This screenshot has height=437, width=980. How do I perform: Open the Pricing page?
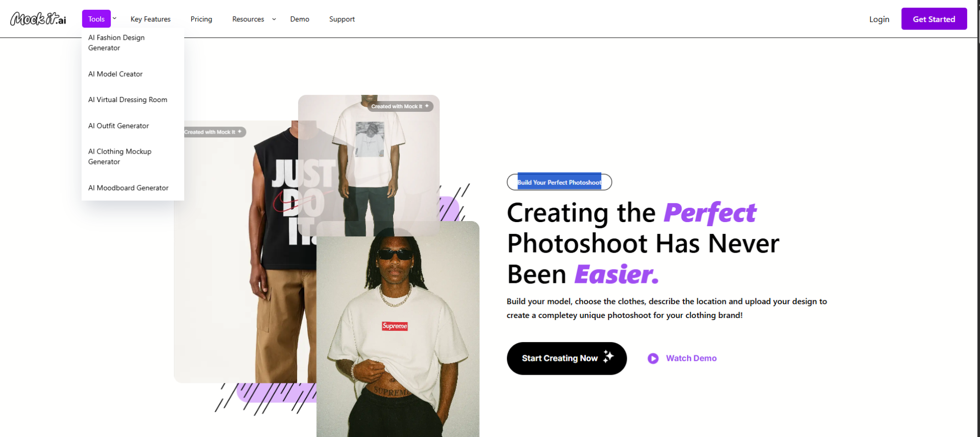202,19
